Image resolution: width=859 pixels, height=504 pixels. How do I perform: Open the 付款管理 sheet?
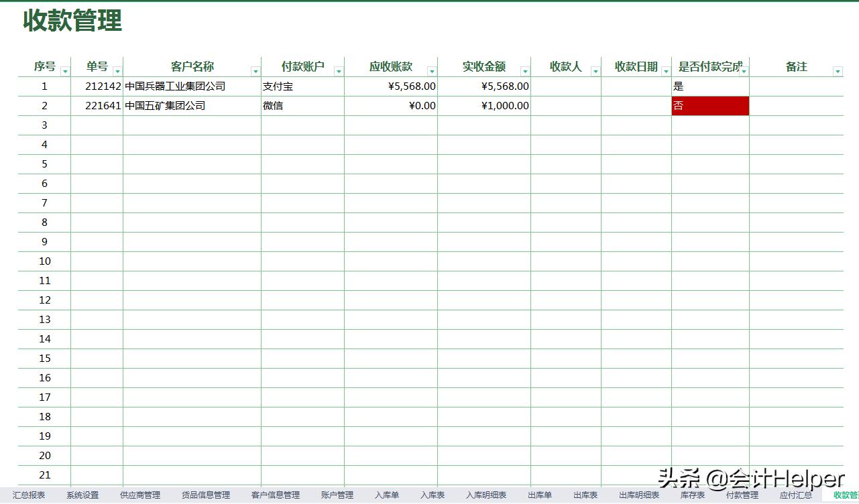coord(743,495)
